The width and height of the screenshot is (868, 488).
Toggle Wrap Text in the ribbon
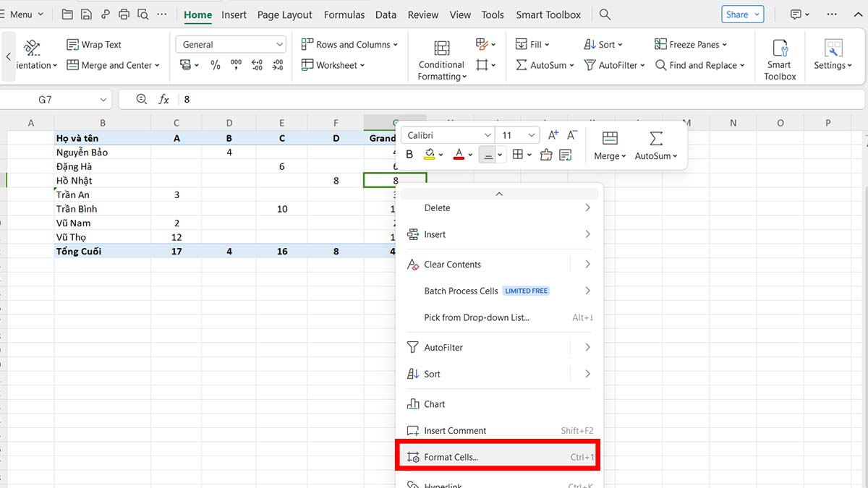94,44
